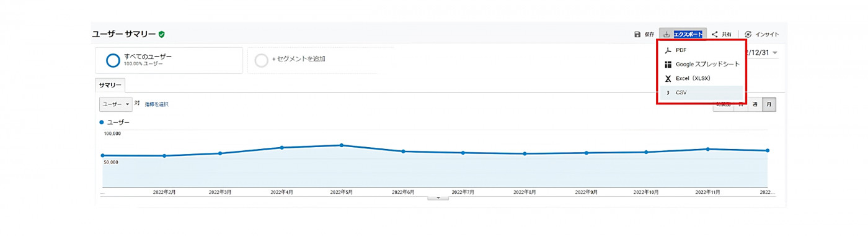The width and height of the screenshot is (868, 236).
Task: Pick the Excel (XLSX) X icon
Action: click(668, 79)
